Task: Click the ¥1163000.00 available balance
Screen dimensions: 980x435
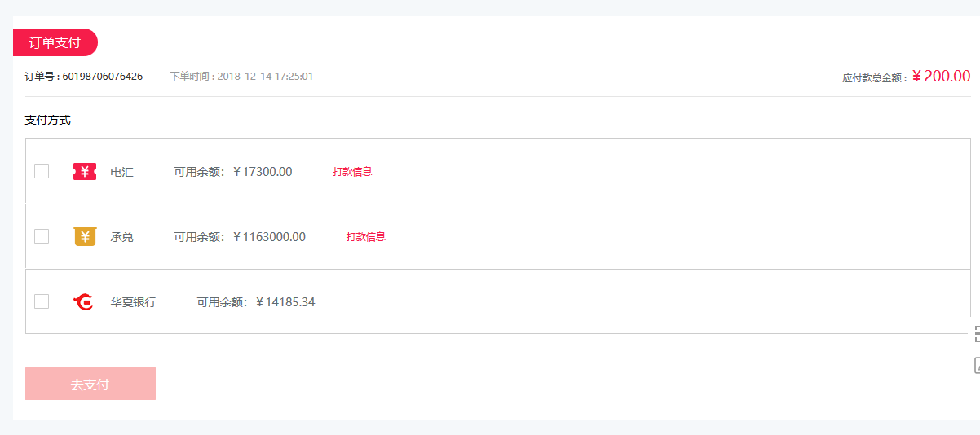Action: point(269,237)
